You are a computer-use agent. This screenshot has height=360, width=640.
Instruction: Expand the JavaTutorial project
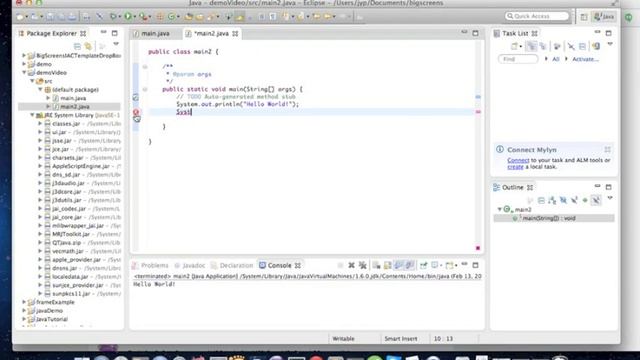click(24, 319)
